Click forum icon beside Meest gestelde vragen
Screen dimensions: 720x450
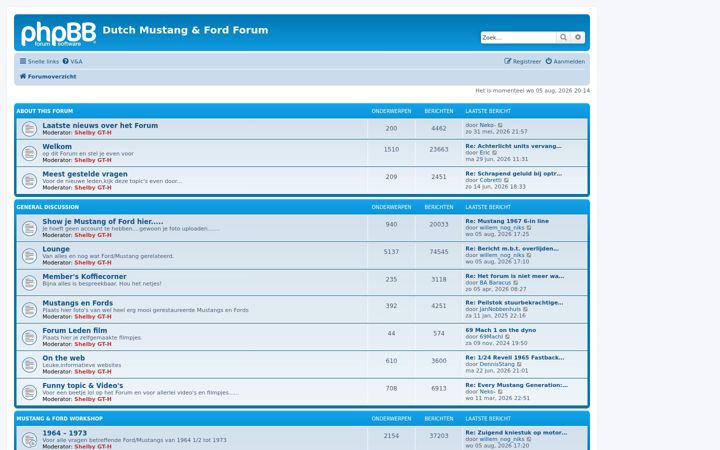(29, 180)
